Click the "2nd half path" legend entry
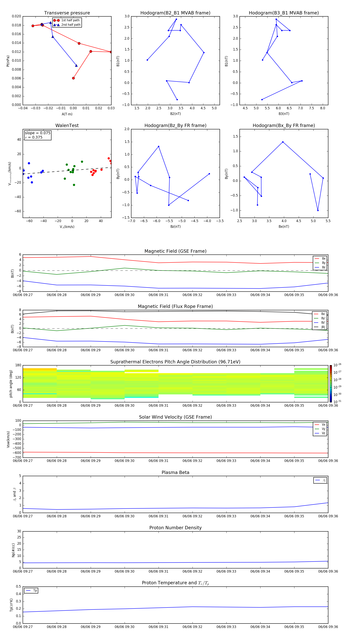 (x=67, y=25)
